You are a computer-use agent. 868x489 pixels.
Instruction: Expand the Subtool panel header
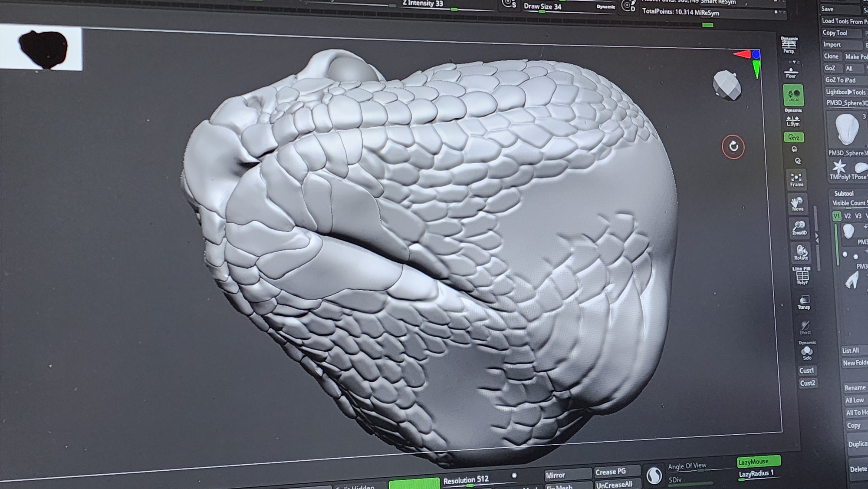pos(843,193)
